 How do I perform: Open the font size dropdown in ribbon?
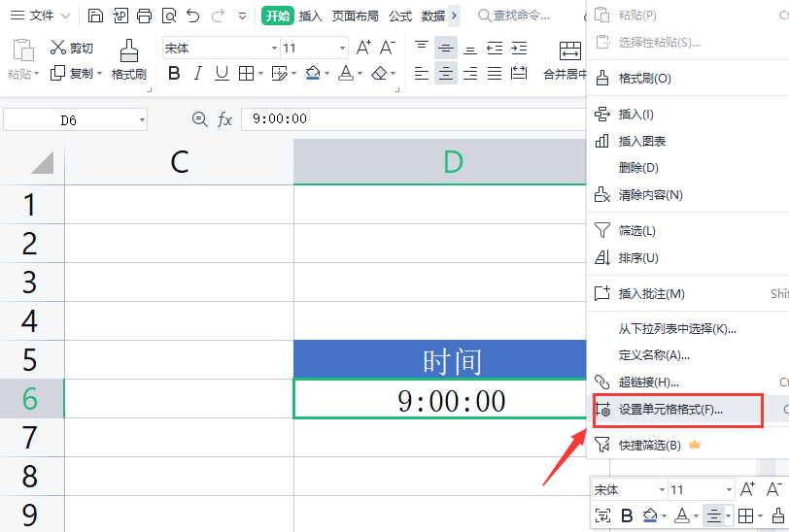pos(342,49)
